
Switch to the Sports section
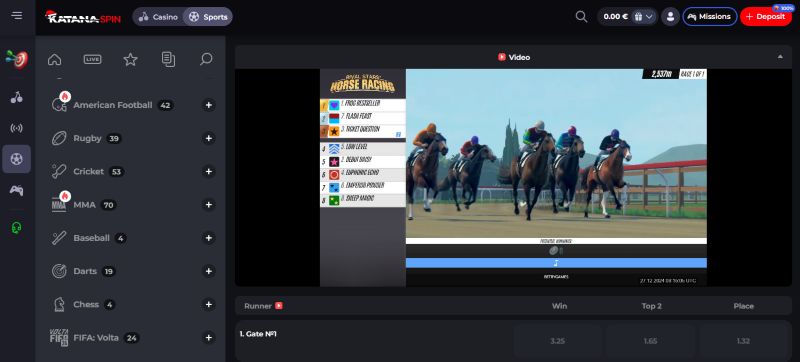pyautogui.click(x=208, y=17)
